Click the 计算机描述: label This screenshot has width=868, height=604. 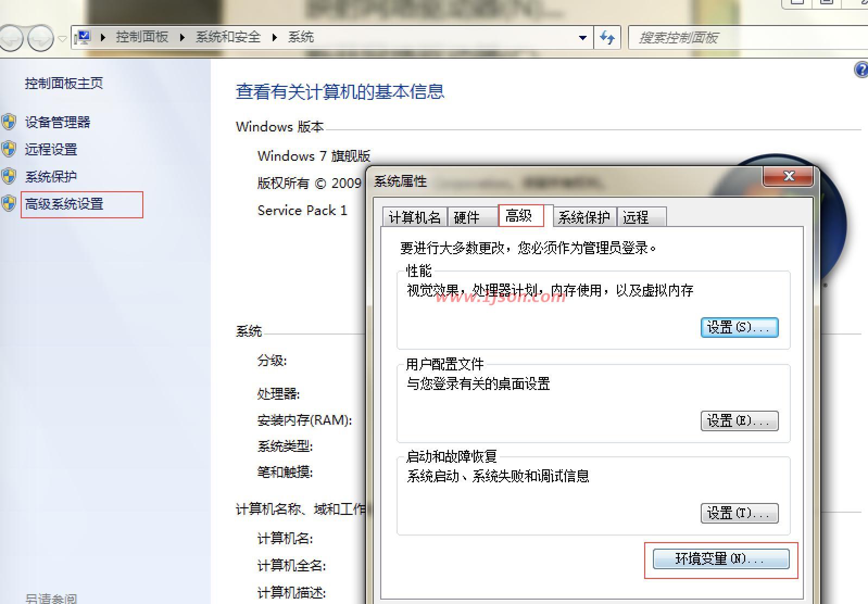pyautogui.click(x=292, y=593)
